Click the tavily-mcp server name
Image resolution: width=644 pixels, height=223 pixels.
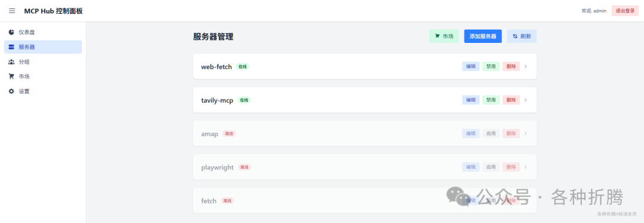coord(217,100)
